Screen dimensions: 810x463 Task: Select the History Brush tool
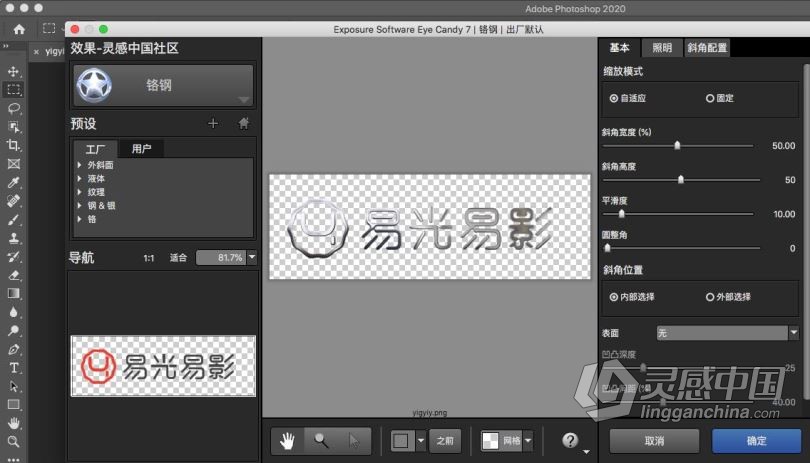pos(13,257)
